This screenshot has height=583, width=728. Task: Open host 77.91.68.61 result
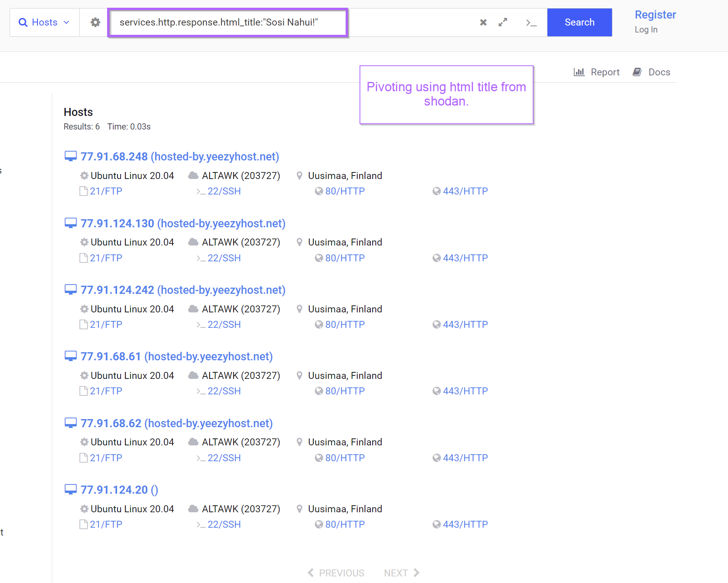tap(177, 356)
